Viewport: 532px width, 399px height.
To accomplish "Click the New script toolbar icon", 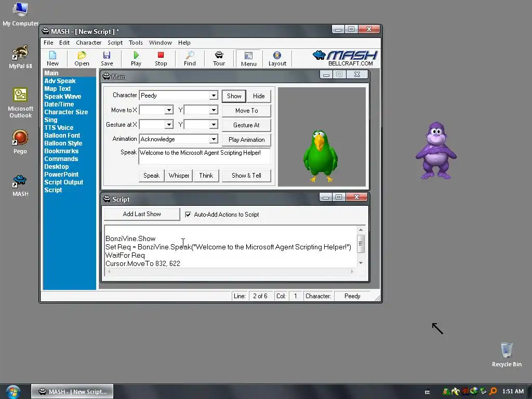I will pyautogui.click(x=52, y=58).
